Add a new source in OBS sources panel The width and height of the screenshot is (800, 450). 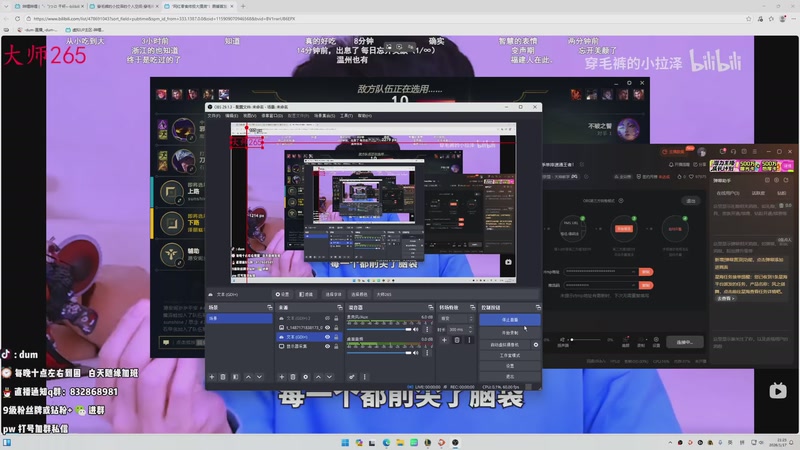tap(280, 376)
